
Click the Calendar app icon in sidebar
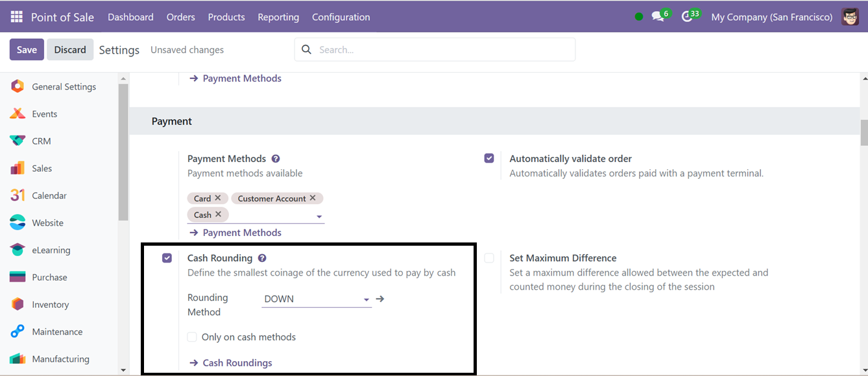[18, 195]
